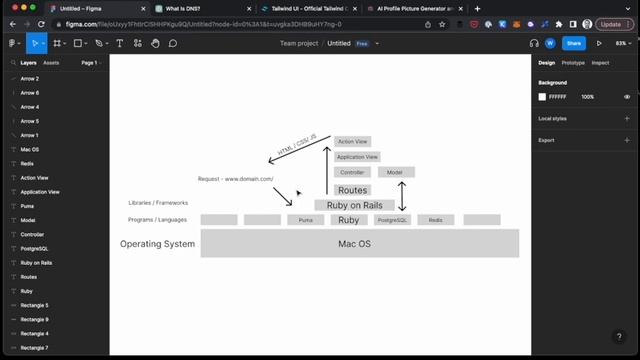Screen dimensions: 640x360
Task: Select the Move tool
Action: point(34,43)
